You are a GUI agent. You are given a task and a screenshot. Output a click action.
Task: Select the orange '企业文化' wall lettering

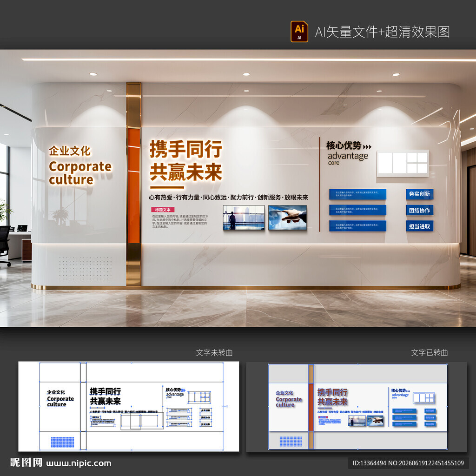(70, 151)
